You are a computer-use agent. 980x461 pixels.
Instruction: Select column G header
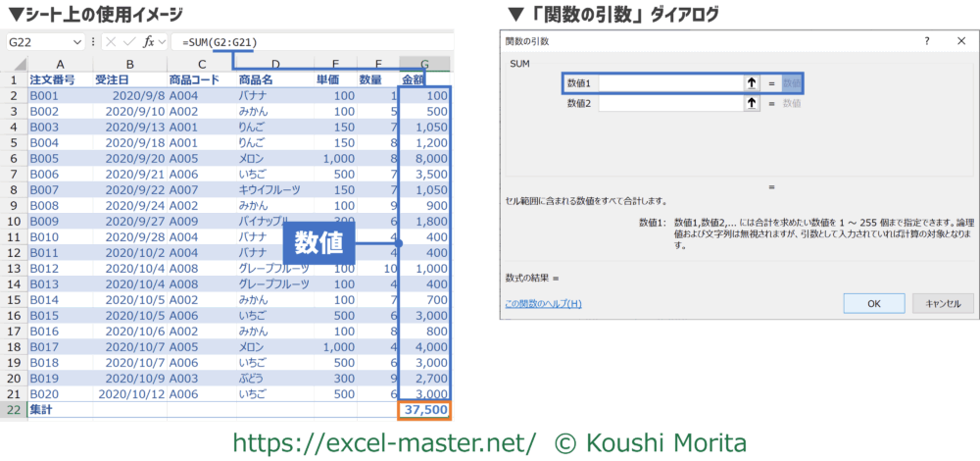pyautogui.click(x=424, y=65)
